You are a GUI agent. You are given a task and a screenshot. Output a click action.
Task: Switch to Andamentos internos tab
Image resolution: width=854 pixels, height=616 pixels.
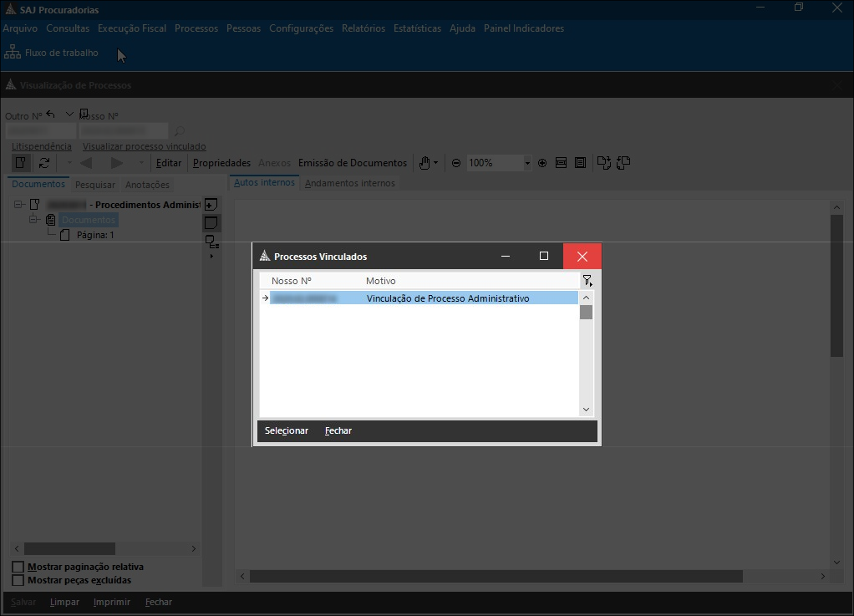click(349, 183)
